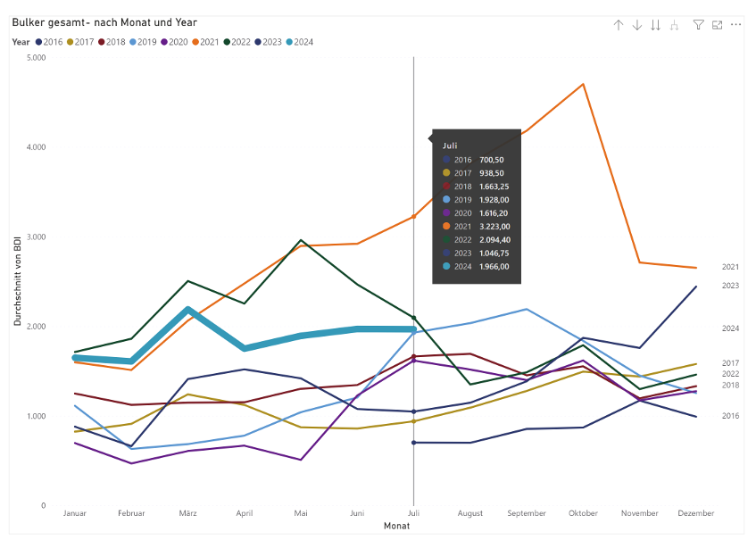Click the expand hierarchy fork icon
The image size is (756, 540).
click(x=674, y=25)
